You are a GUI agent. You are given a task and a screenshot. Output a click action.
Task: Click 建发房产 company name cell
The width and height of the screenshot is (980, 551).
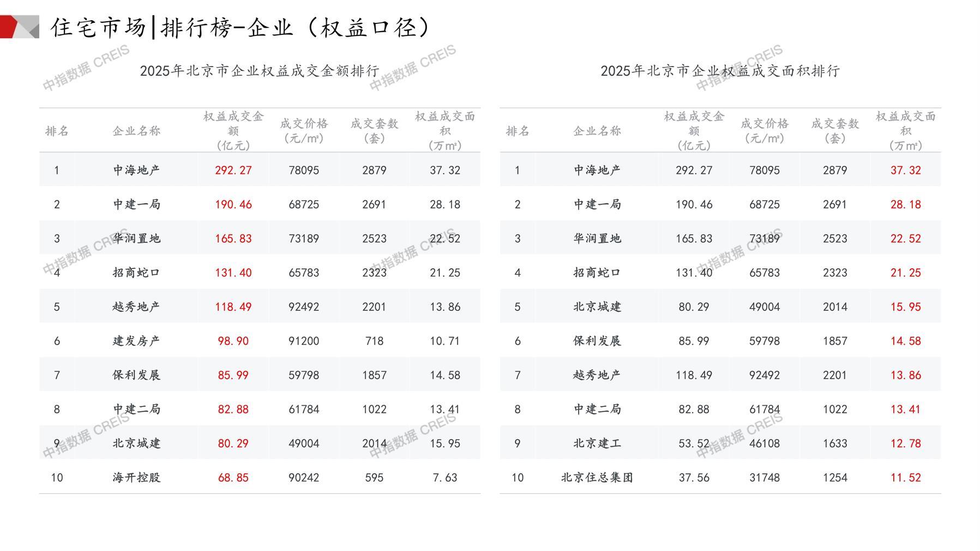coord(136,341)
